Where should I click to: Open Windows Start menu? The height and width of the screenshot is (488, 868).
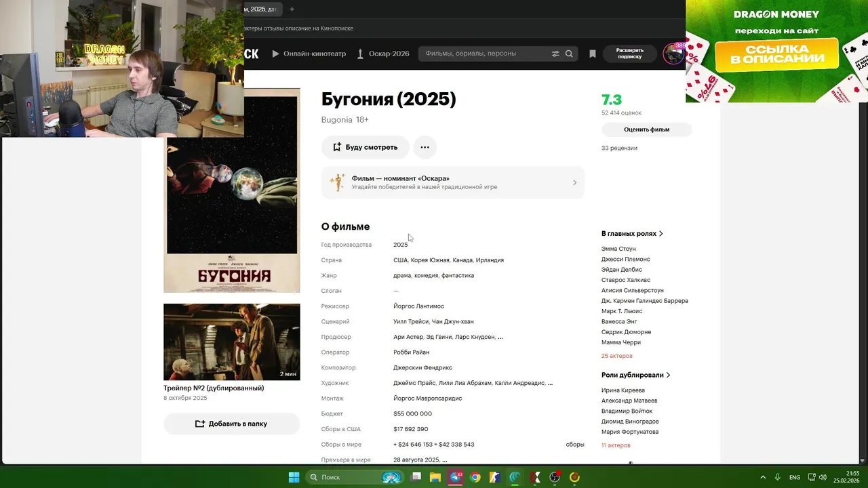coord(294,477)
